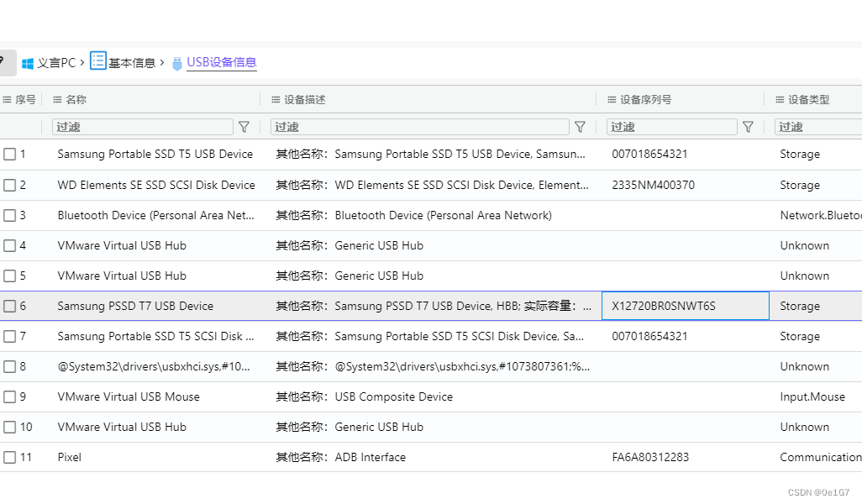Select serial number cell X12720BR0SNWT6S
Viewport: 862px width, 504px height.
[x=664, y=306]
